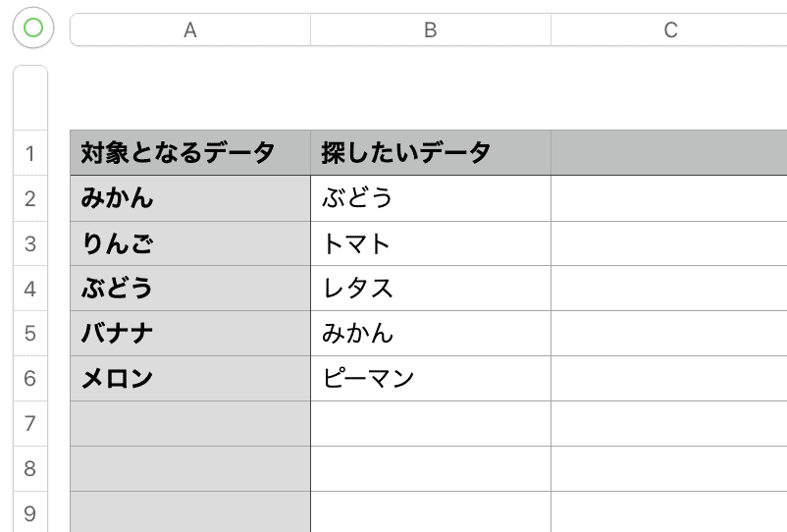Click the green circle table handle icon
The image size is (787, 532).
pyautogui.click(x=33, y=27)
